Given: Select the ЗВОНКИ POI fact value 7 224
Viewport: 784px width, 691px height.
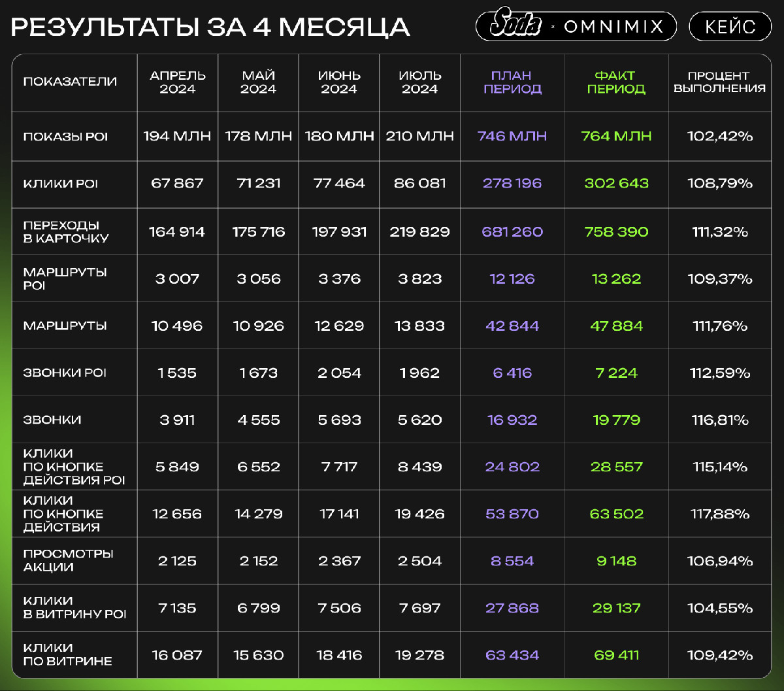Looking at the screenshot, I should [x=617, y=373].
